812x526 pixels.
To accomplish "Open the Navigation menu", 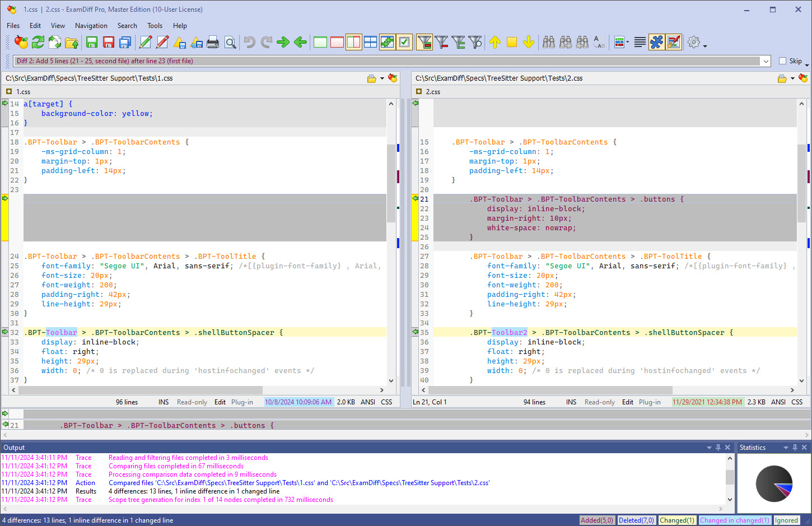I will coord(91,26).
